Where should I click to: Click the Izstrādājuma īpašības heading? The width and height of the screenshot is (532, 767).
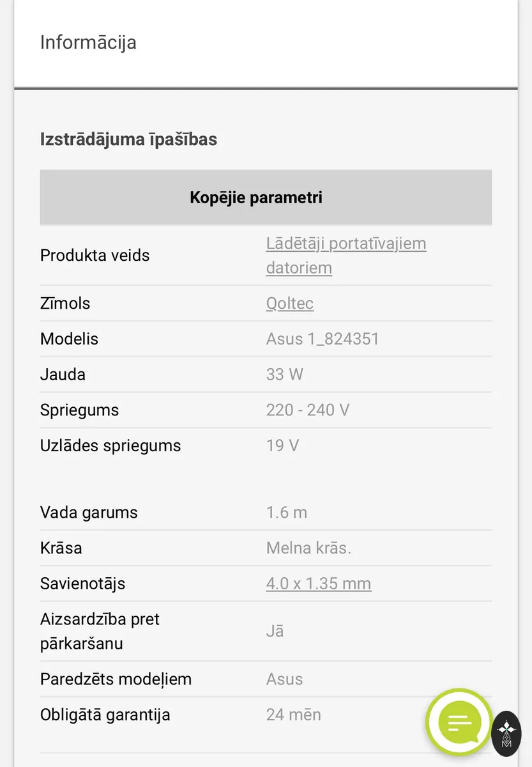point(128,139)
